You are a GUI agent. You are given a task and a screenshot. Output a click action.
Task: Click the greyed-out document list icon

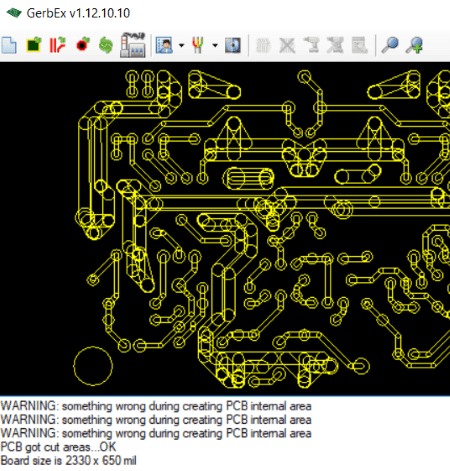pyautogui.click(x=360, y=45)
